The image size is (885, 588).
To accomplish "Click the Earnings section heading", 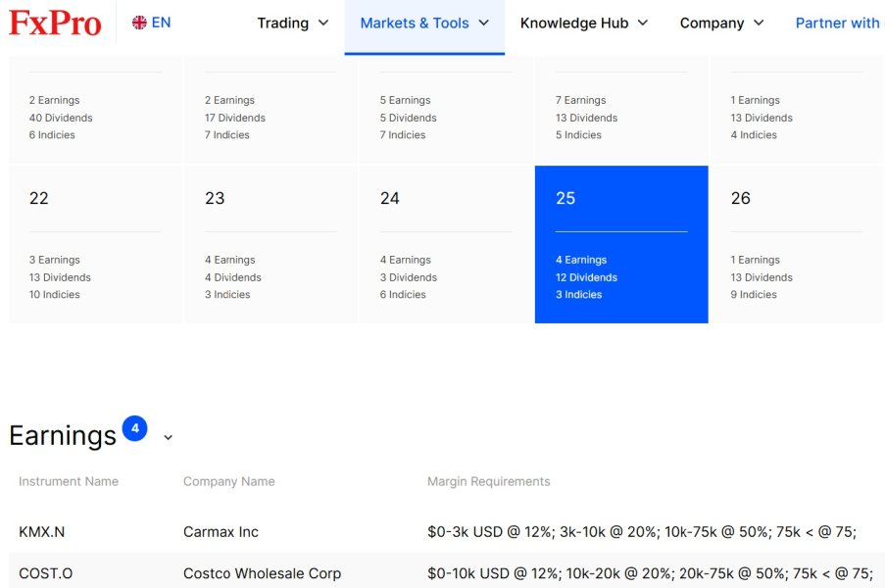I will point(63,436).
